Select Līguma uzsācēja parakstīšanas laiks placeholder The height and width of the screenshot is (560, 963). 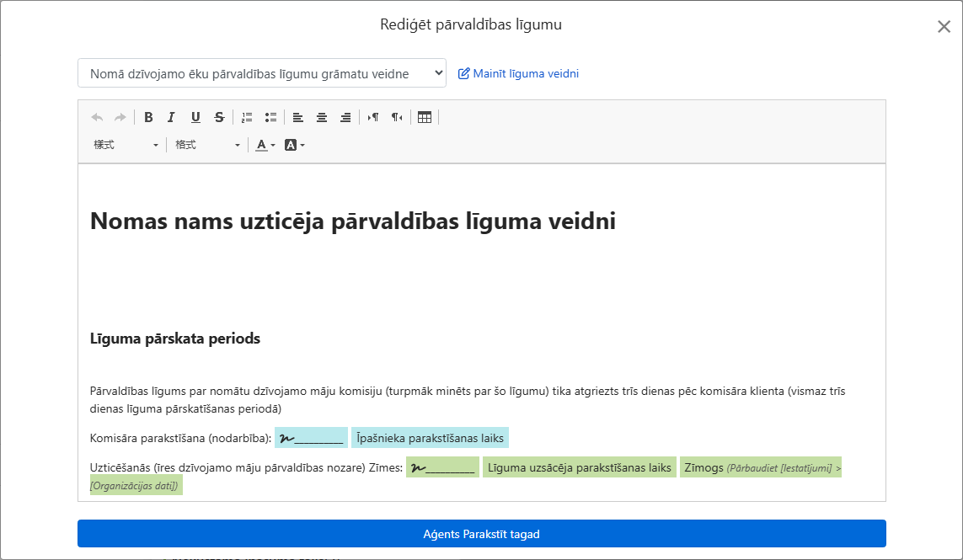tap(579, 467)
